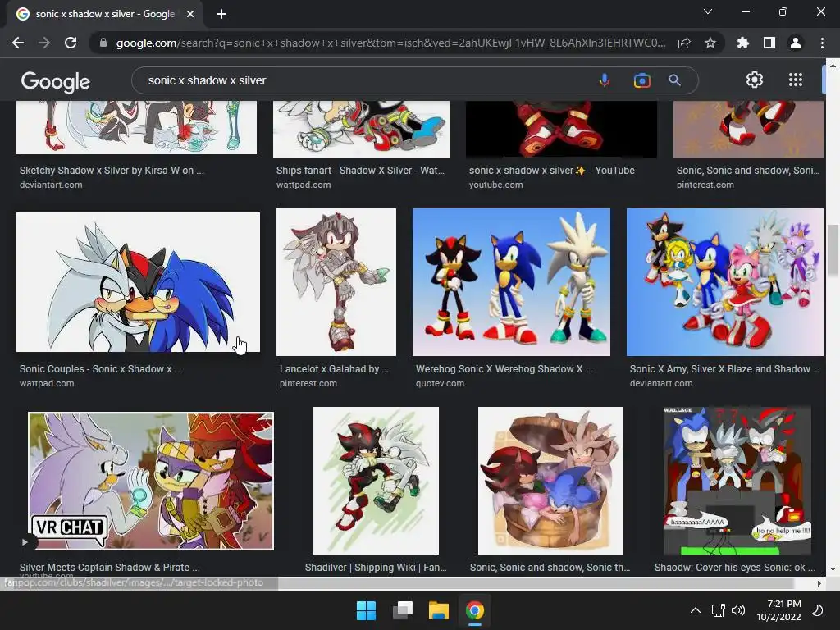Open Sonic Couples wattpad image thumbnail

click(x=138, y=282)
